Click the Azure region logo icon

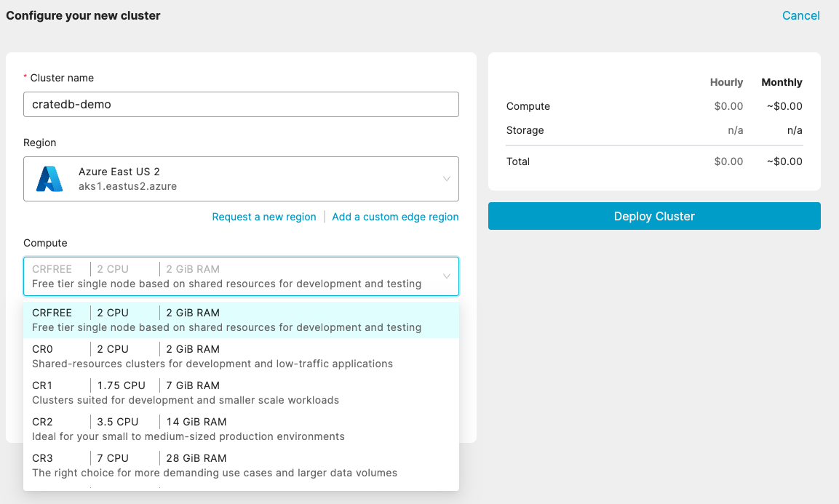(x=50, y=178)
